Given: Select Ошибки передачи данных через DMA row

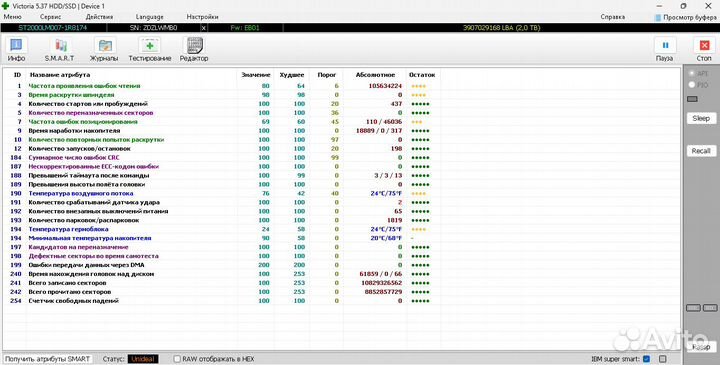Looking at the screenshot, I should pyautogui.click(x=221, y=265).
